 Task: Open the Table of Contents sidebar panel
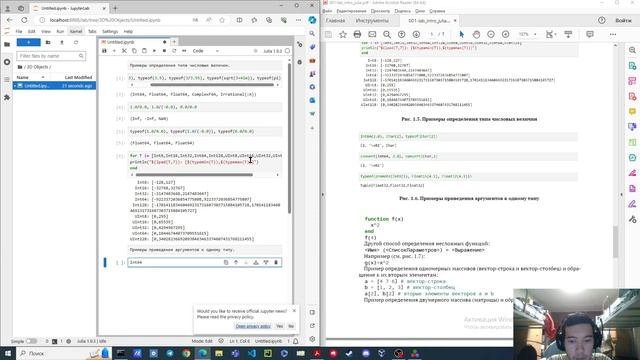pyautogui.click(x=7, y=80)
